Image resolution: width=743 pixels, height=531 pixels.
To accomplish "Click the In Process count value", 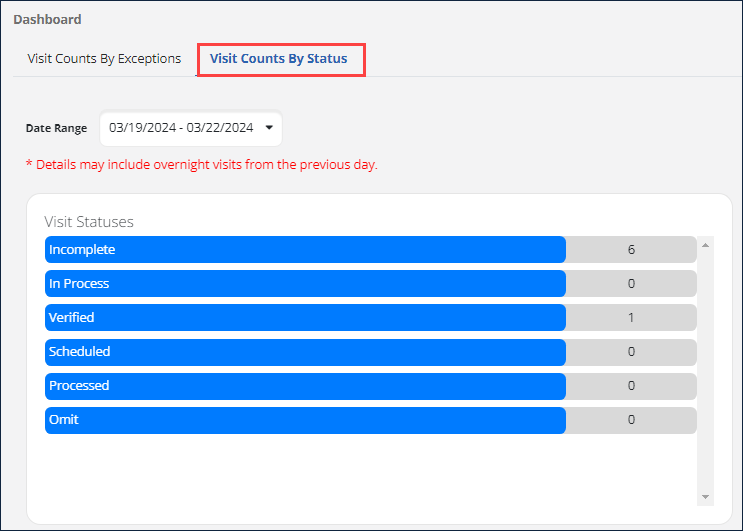I will pyautogui.click(x=631, y=284).
